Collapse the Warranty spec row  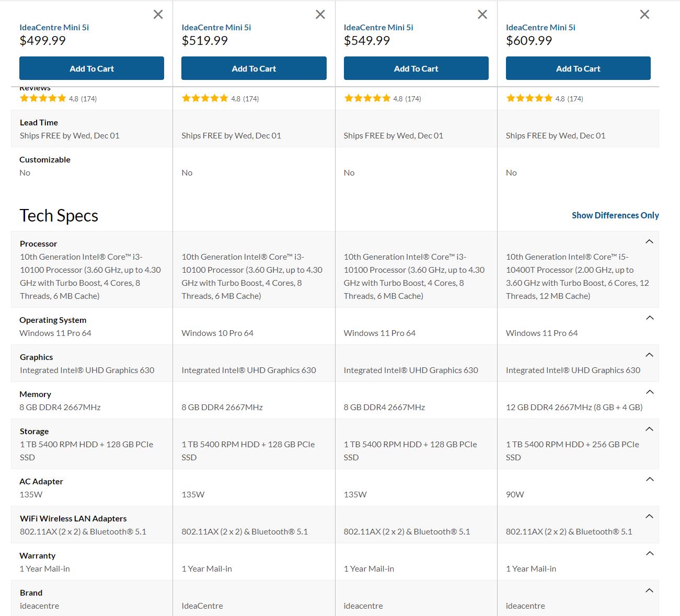click(650, 553)
